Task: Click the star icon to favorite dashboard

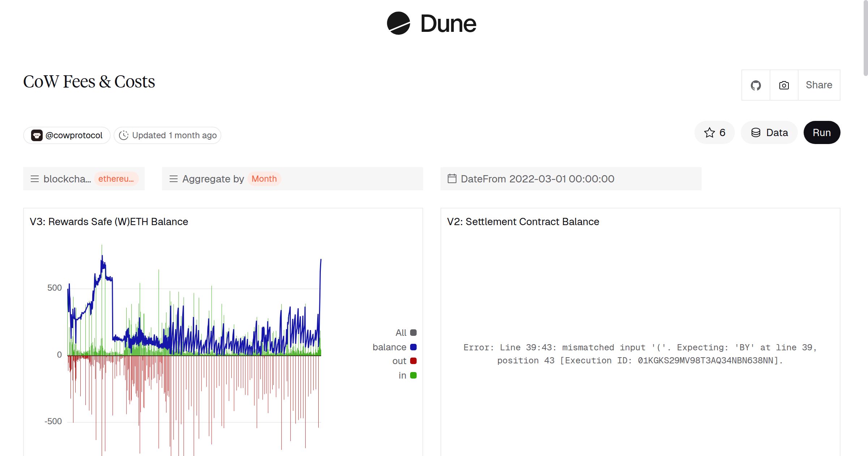Action: pyautogui.click(x=709, y=132)
